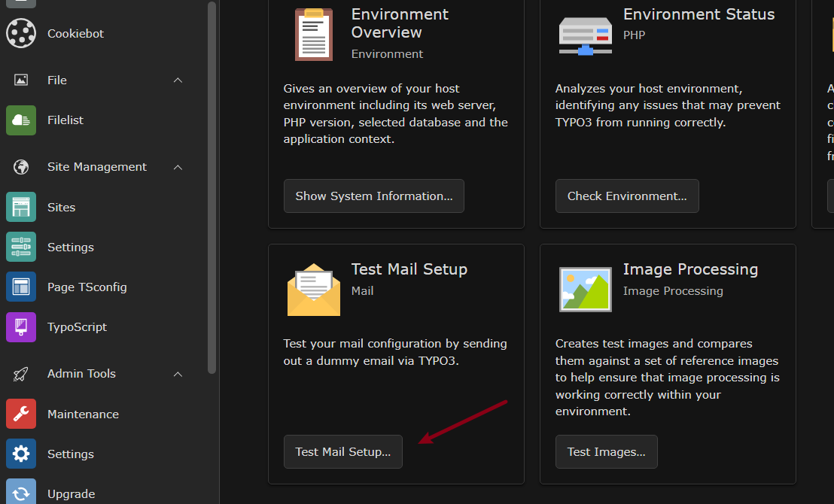Click the Environment Overview clipboard icon
834x504 pixels.
tap(313, 34)
